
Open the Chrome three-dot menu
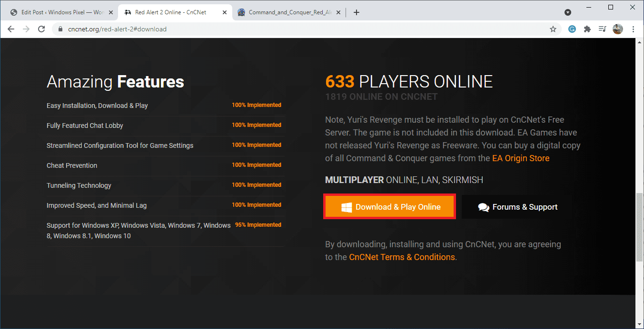tap(634, 29)
